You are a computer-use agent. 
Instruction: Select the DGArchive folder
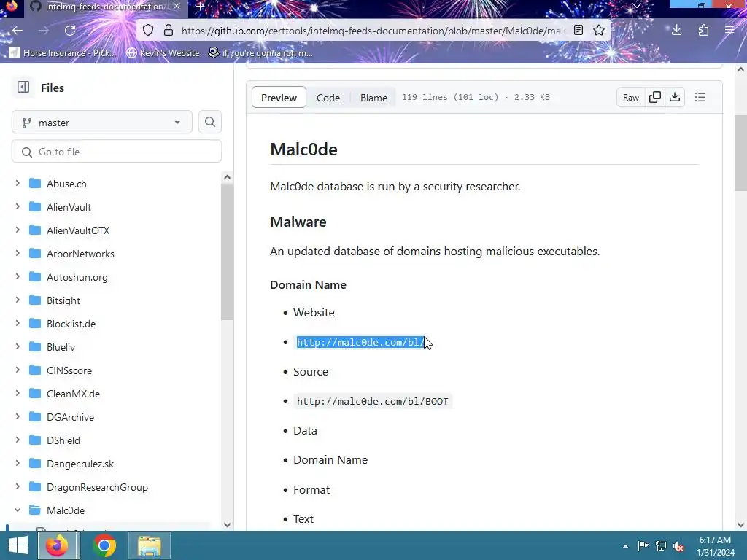[x=70, y=416]
